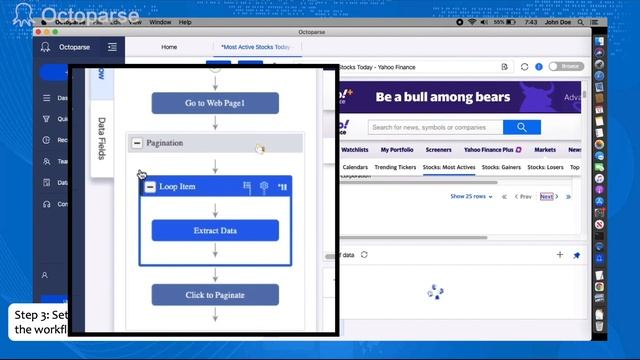Add a field with the plus icon
Screen dimensions: 640x360
point(560,255)
